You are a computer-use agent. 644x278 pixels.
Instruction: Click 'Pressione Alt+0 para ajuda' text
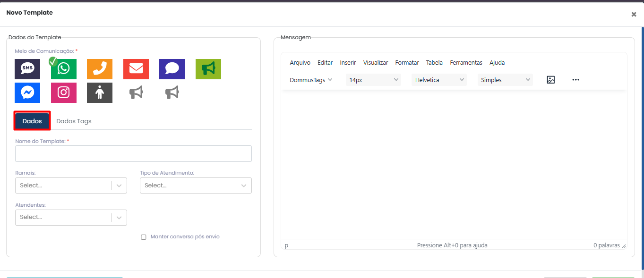coord(452,245)
